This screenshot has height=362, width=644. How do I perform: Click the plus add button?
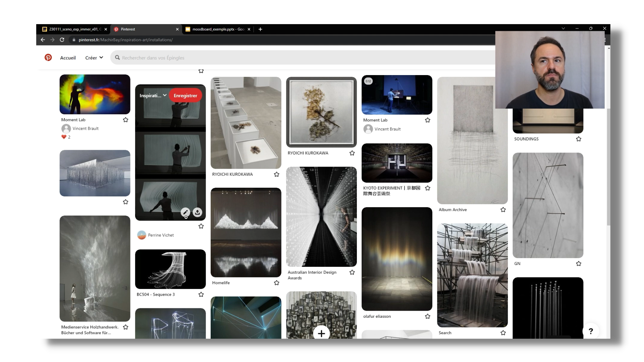click(x=321, y=333)
